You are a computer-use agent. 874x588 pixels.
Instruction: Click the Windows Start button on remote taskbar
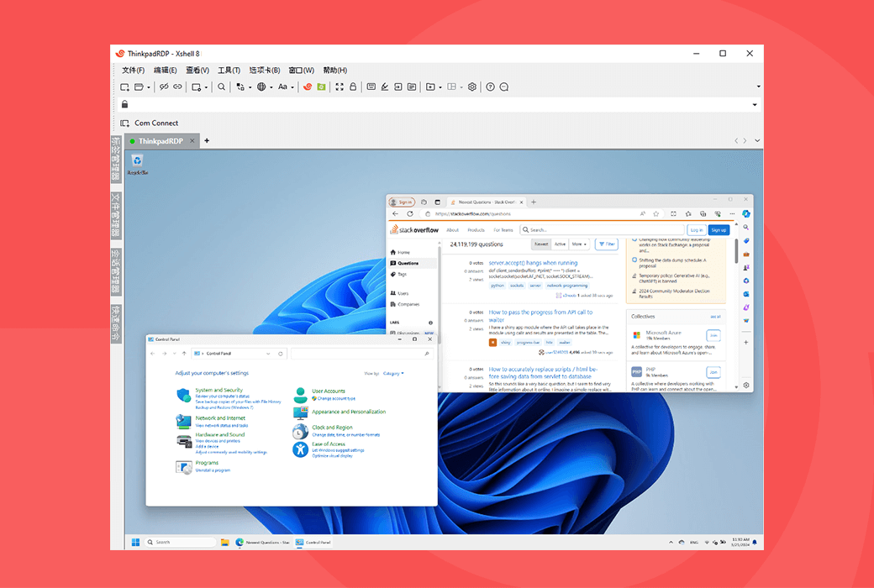click(134, 542)
